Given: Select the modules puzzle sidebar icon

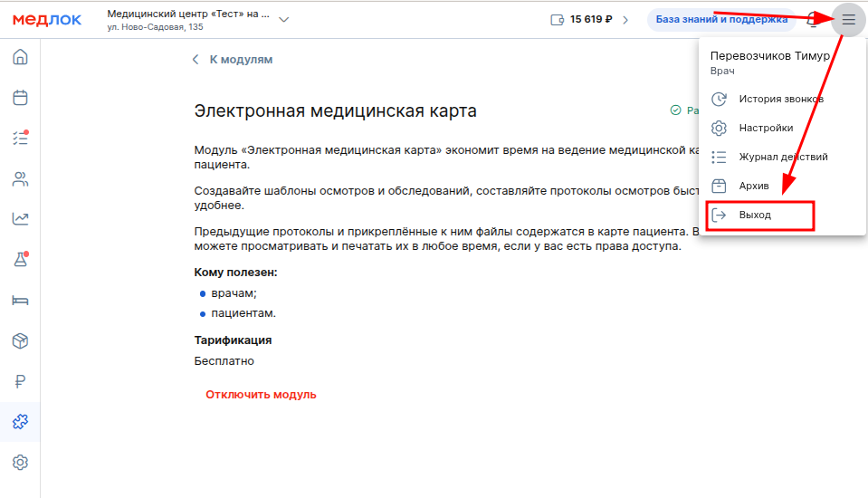Looking at the screenshot, I should [x=20, y=422].
